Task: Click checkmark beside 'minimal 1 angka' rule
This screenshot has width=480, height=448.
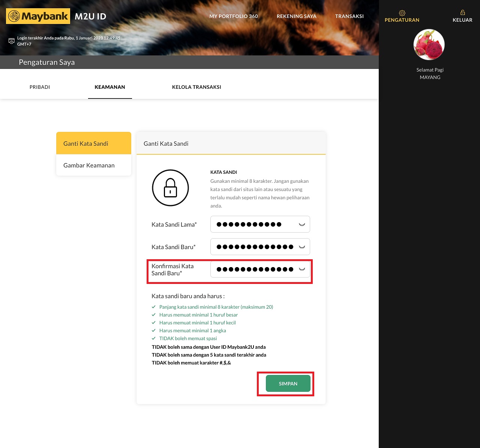Action: [x=153, y=330]
